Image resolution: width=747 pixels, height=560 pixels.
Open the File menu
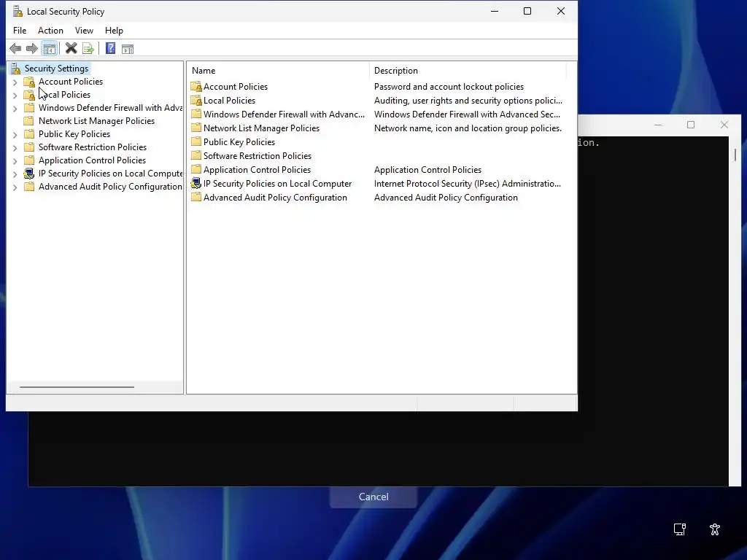[x=20, y=31]
